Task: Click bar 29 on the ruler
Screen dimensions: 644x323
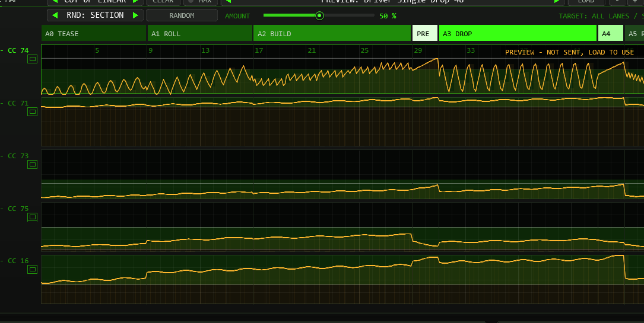Action: click(x=418, y=50)
